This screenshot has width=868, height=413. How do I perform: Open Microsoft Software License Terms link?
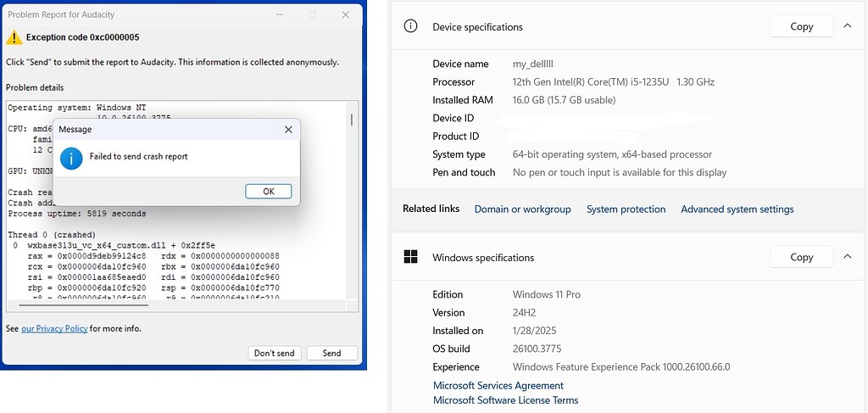(x=505, y=400)
